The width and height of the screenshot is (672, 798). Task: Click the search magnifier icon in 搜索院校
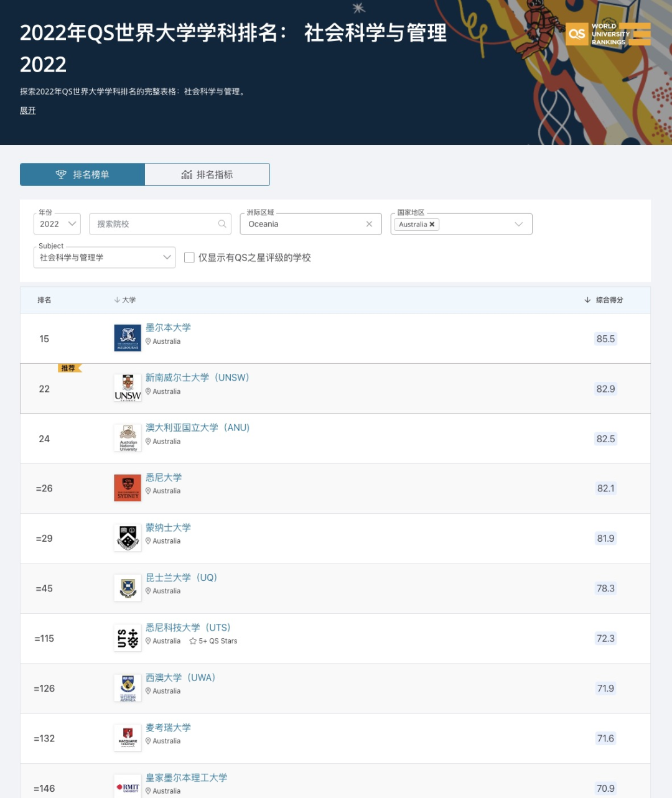[x=222, y=224]
